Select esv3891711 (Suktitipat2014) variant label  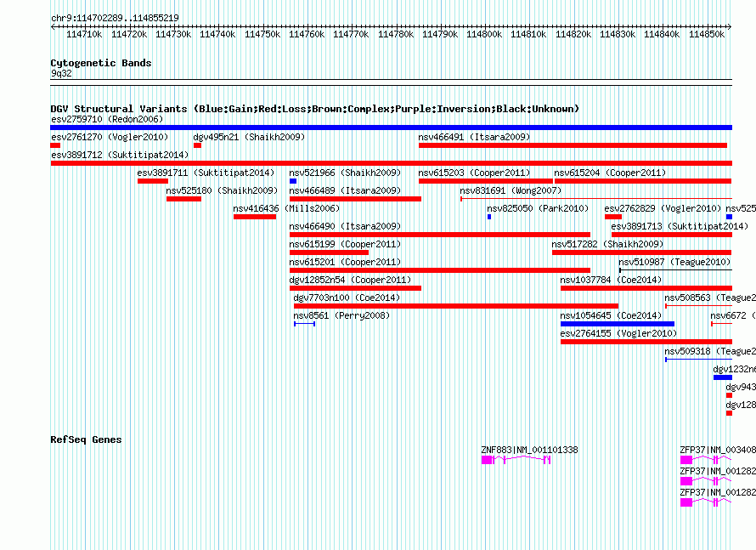206,173
